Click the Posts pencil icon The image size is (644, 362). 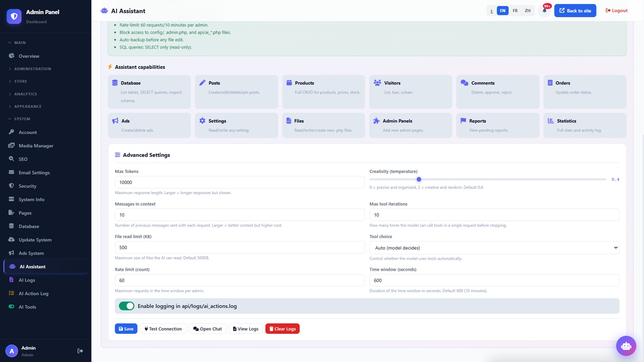202,83
